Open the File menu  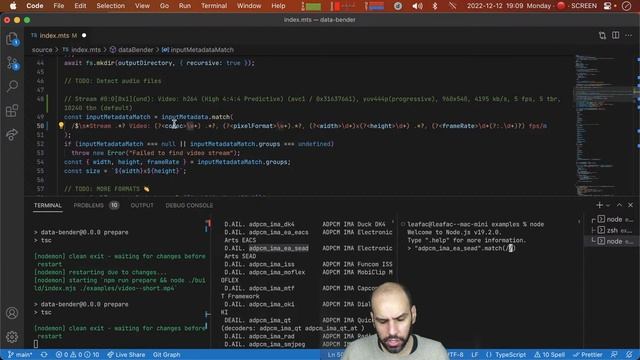pyautogui.click(x=59, y=6)
